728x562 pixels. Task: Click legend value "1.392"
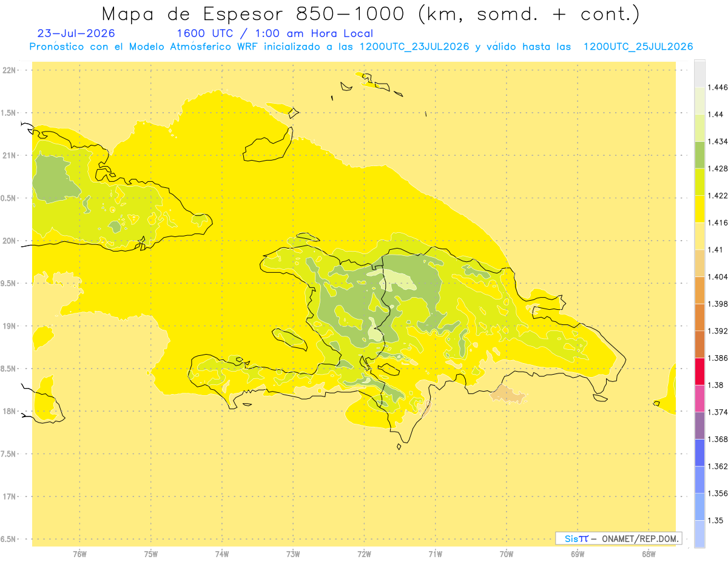tap(718, 331)
